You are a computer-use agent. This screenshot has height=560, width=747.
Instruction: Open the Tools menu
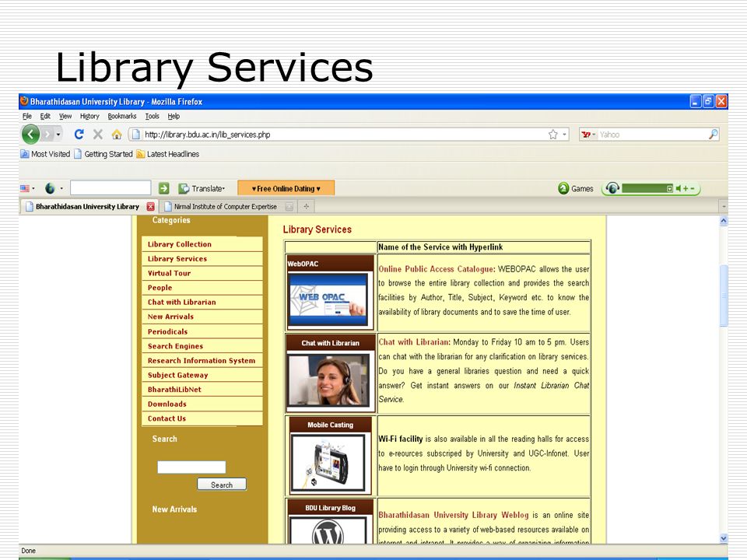pos(152,116)
